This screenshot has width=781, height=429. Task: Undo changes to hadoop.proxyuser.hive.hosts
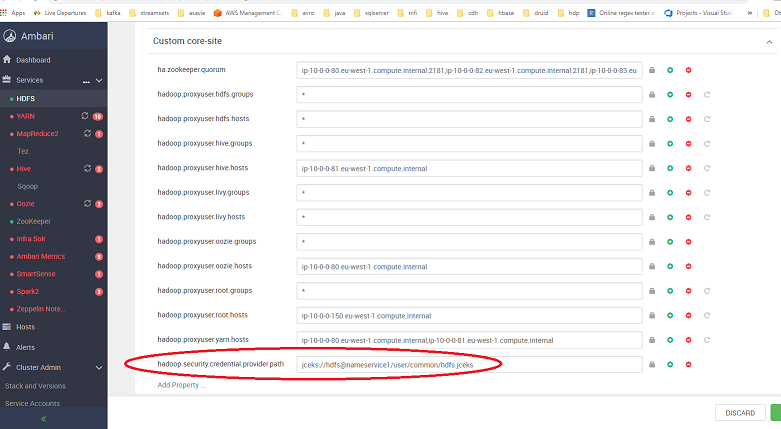coord(707,168)
